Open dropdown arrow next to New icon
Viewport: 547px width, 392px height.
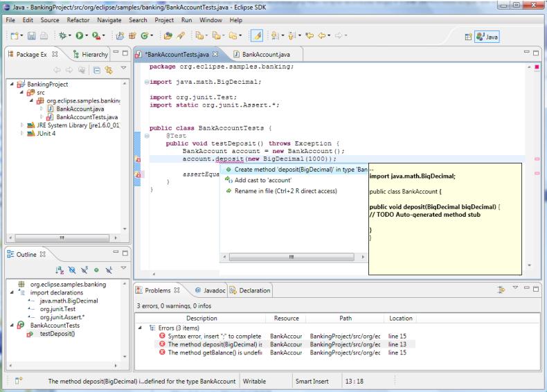click(21, 35)
